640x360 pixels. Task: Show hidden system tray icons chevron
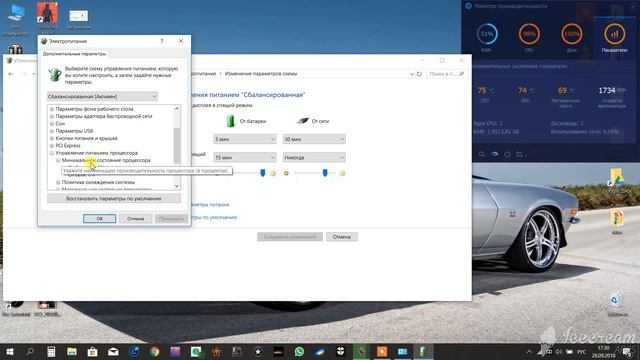(529, 352)
